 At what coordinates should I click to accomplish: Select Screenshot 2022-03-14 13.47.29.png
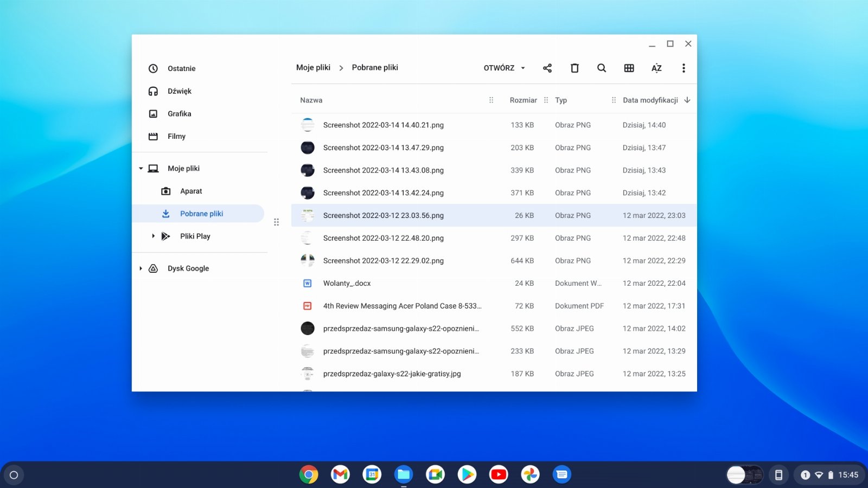click(494, 147)
